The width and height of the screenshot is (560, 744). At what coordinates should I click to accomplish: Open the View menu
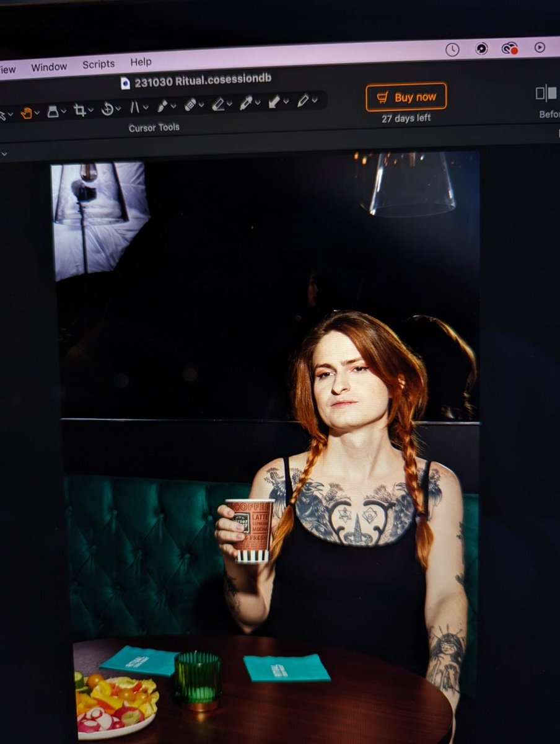coord(7,69)
